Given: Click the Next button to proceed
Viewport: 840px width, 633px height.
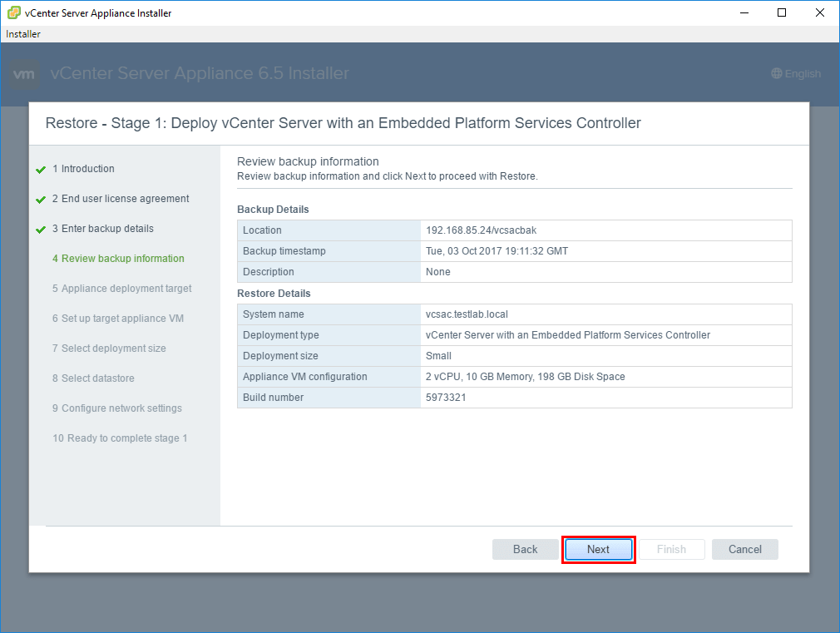Looking at the screenshot, I should (x=598, y=549).
